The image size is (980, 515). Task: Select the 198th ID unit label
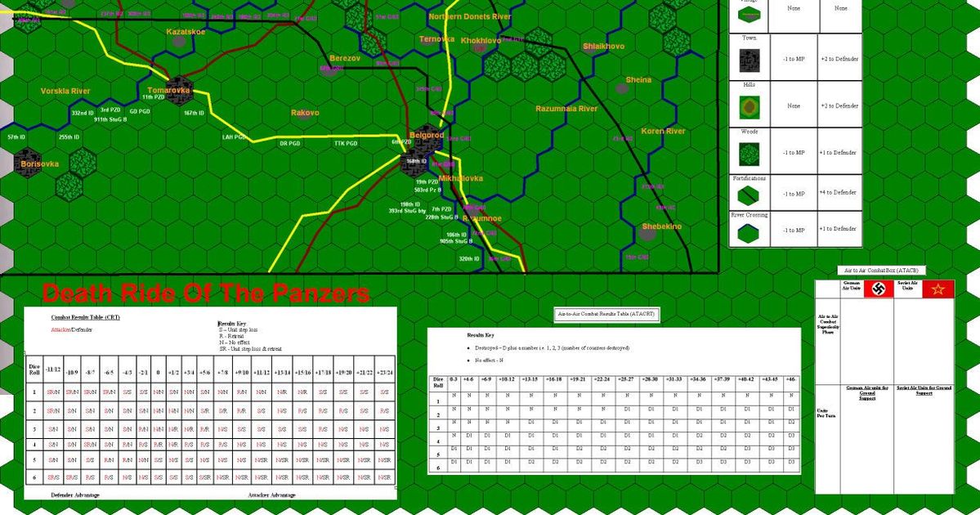[410, 204]
